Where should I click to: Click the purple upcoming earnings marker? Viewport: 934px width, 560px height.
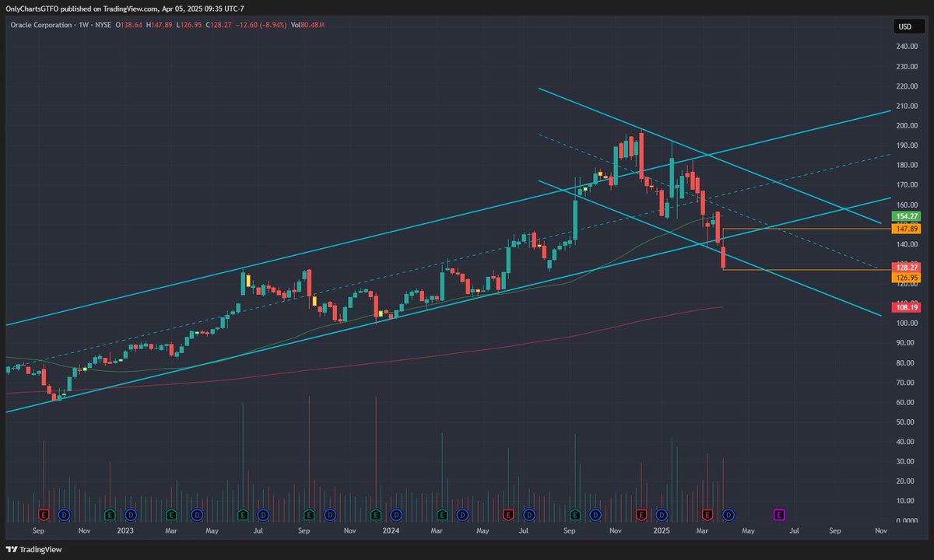(778, 514)
